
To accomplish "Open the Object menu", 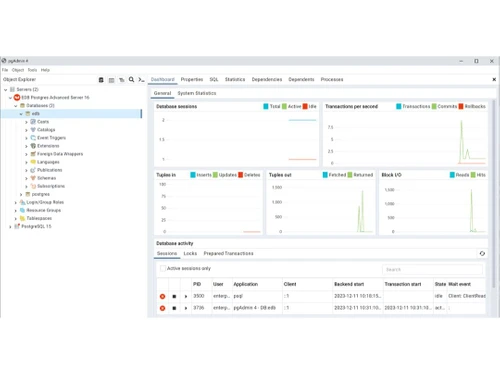I will [18, 70].
